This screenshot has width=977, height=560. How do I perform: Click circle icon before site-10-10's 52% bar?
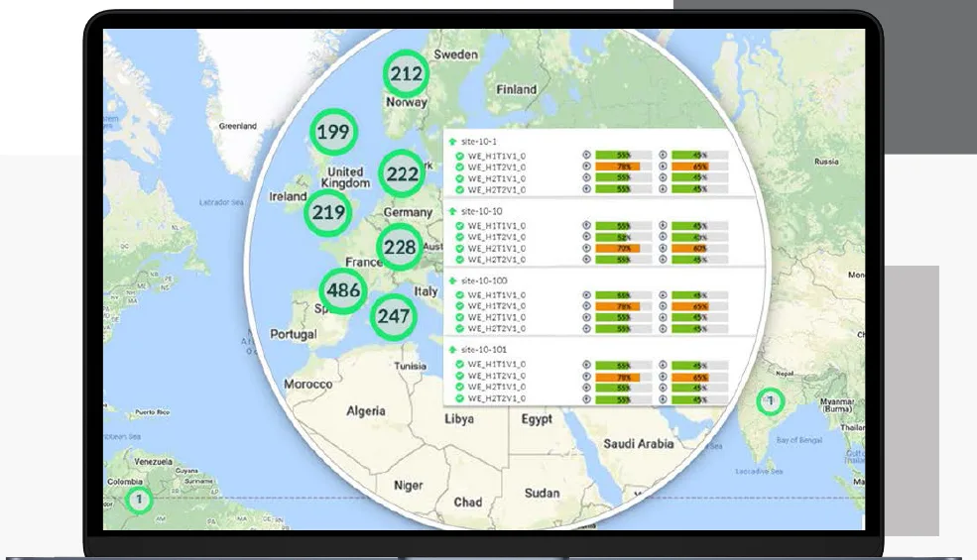coord(586,237)
